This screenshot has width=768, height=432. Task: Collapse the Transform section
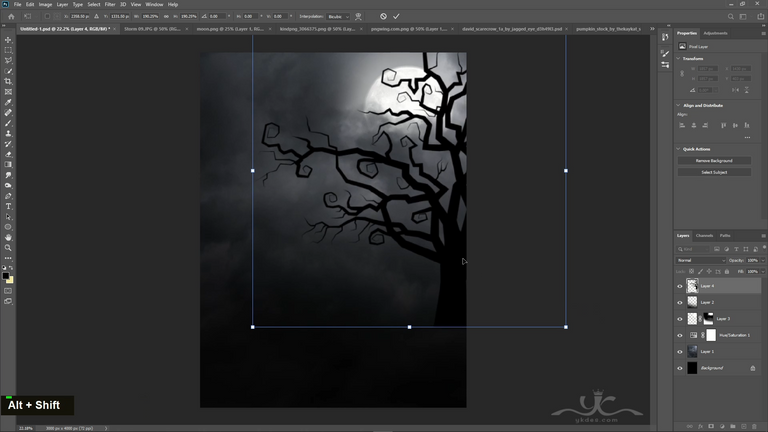tap(678, 58)
